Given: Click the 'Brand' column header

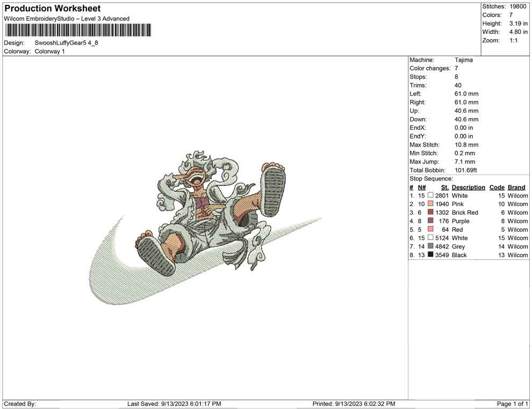Looking at the screenshot, I should click(516, 187).
